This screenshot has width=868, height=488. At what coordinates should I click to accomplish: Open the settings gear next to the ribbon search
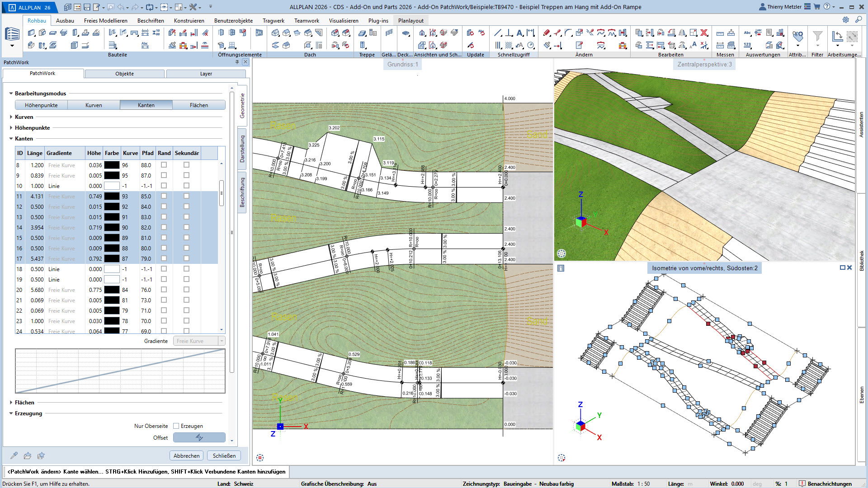(845, 20)
